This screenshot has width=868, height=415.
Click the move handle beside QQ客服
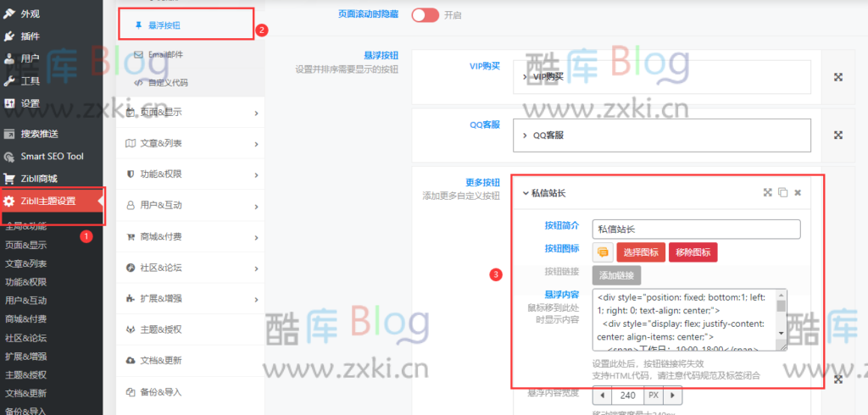(x=838, y=135)
